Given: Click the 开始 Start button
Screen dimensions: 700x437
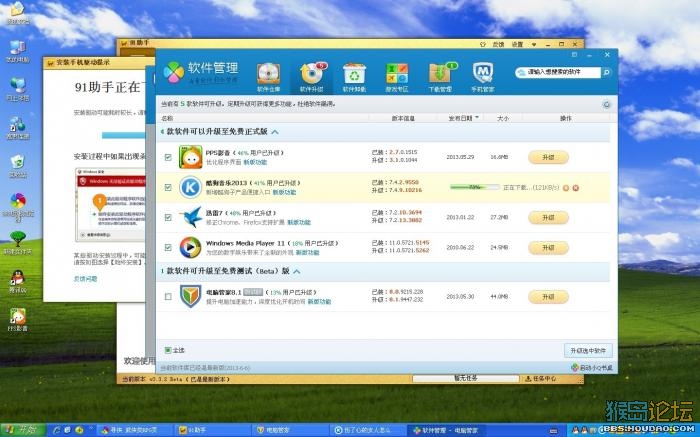Looking at the screenshot, I should tap(22, 430).
